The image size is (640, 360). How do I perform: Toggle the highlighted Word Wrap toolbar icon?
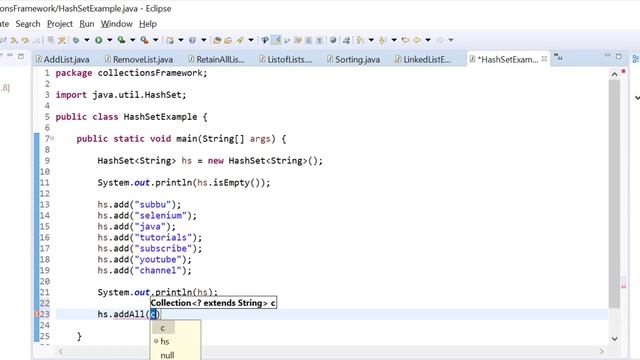tap(276, 40)
